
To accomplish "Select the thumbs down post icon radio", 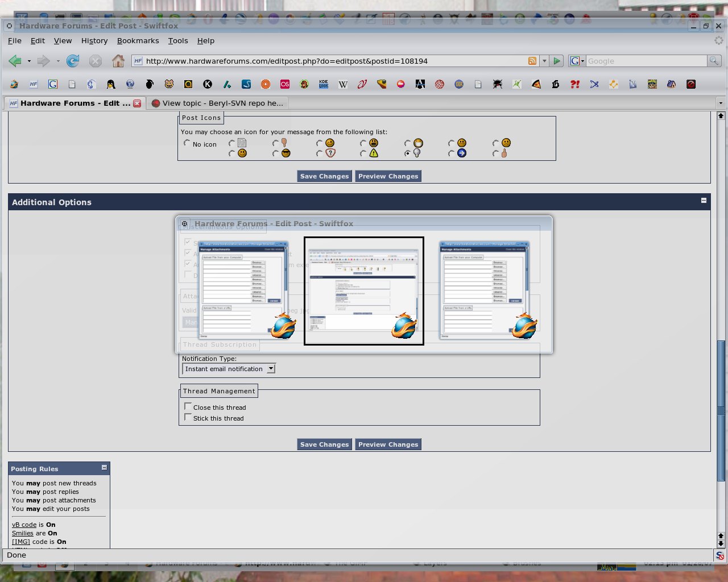I will (275, 143).
